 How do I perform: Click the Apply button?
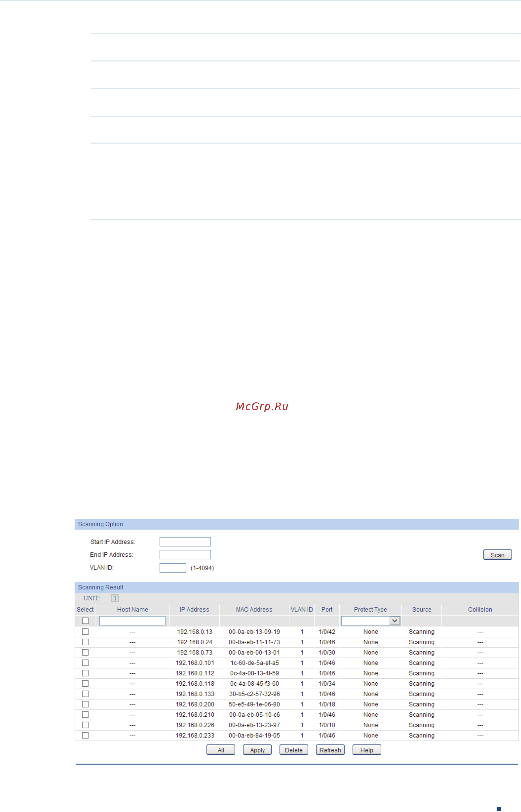click(x=257, y=750)
